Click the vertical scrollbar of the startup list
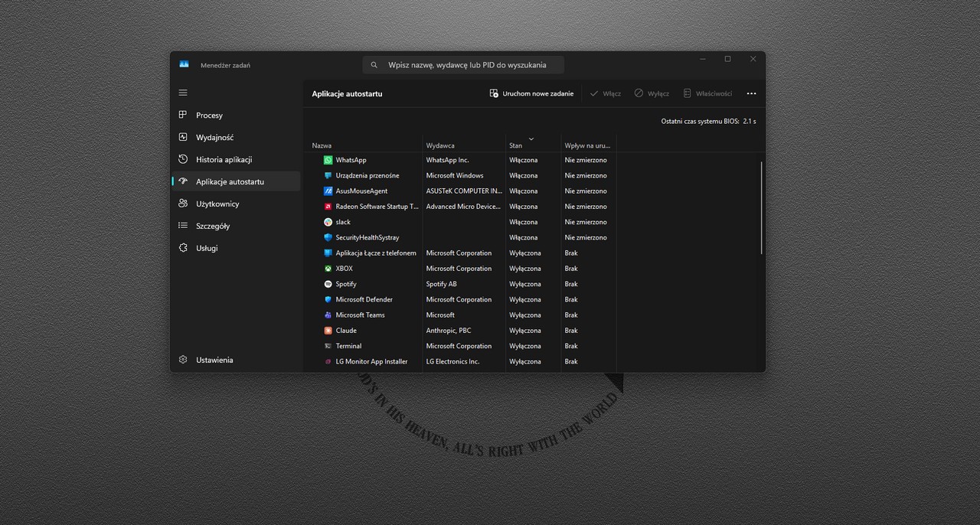980x525 pixels. pyautogui.click(x=761, y=207)
